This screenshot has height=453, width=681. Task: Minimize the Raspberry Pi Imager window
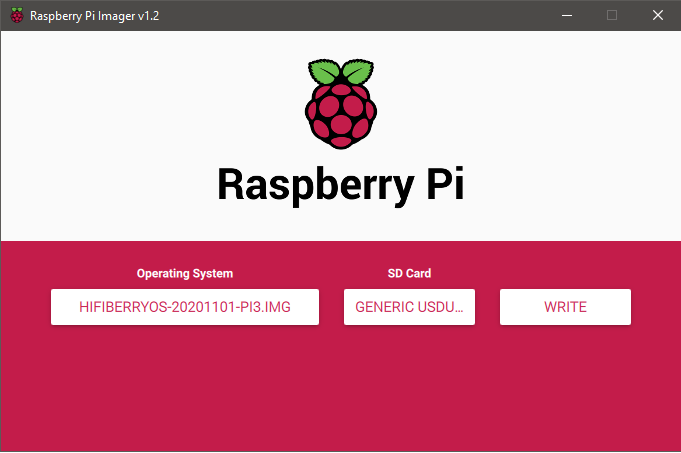pos(567,15)
